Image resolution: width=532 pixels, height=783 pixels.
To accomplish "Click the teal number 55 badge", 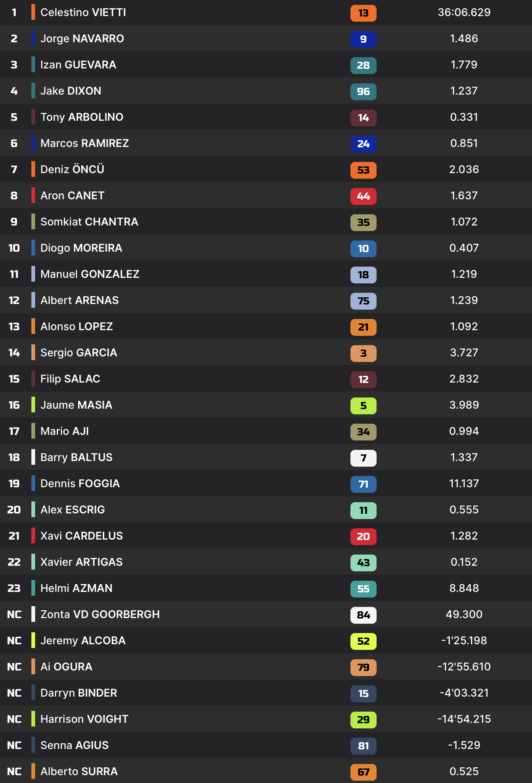I will click(x=363, y=589).
